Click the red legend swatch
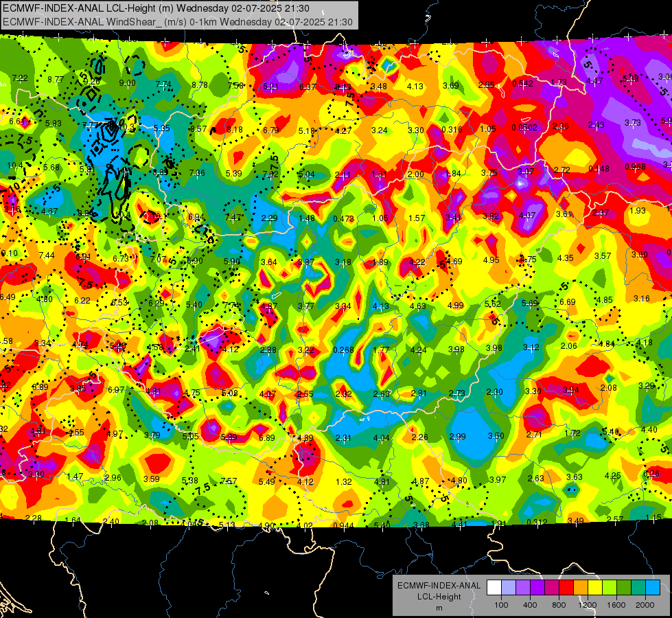The height and width of the screenshot is (618, 672). pos(566,588)
